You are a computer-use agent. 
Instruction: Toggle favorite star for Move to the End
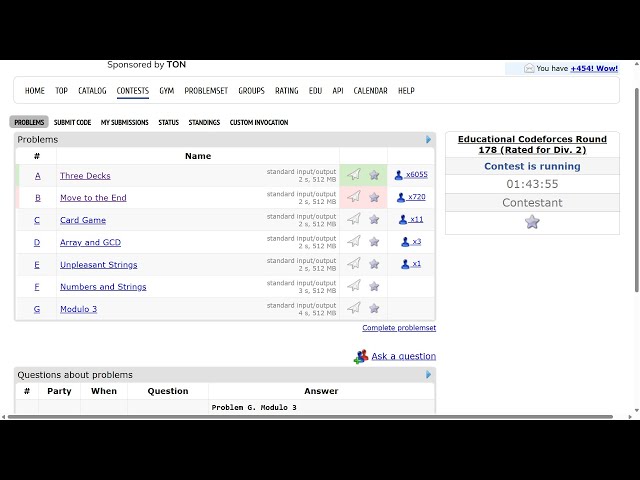374,197
